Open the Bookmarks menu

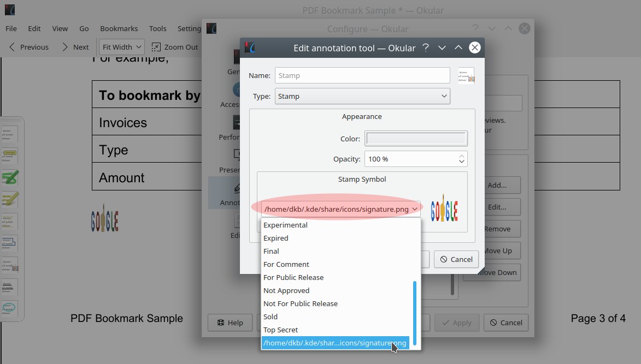(x=119, y=28)
